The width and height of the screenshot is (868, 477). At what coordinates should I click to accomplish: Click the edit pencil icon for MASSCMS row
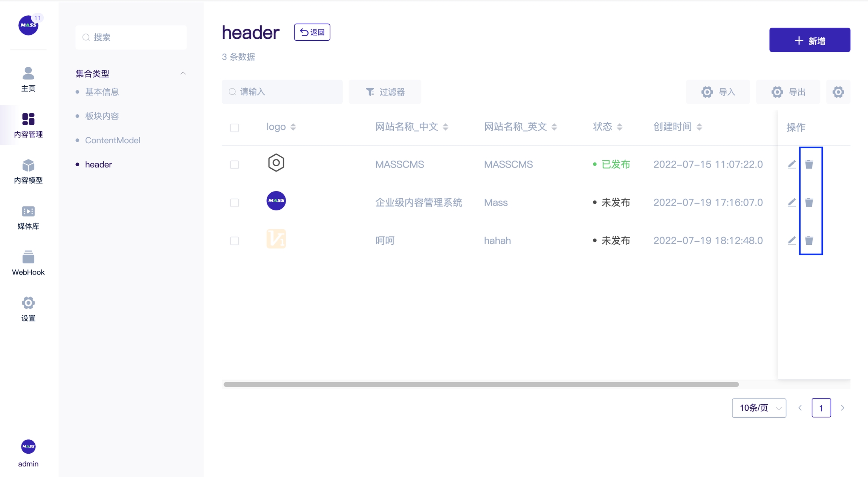tap(792, 164)
